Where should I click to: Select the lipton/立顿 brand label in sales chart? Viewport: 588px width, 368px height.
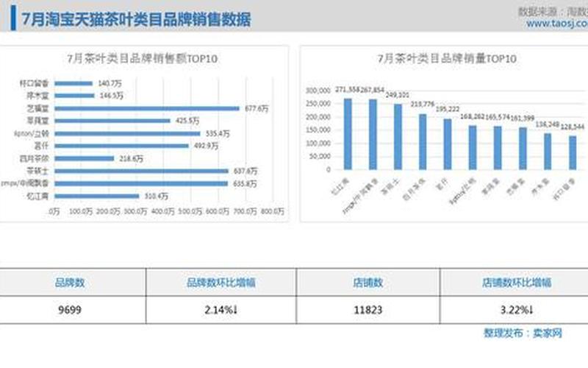(x=32, y=134)
